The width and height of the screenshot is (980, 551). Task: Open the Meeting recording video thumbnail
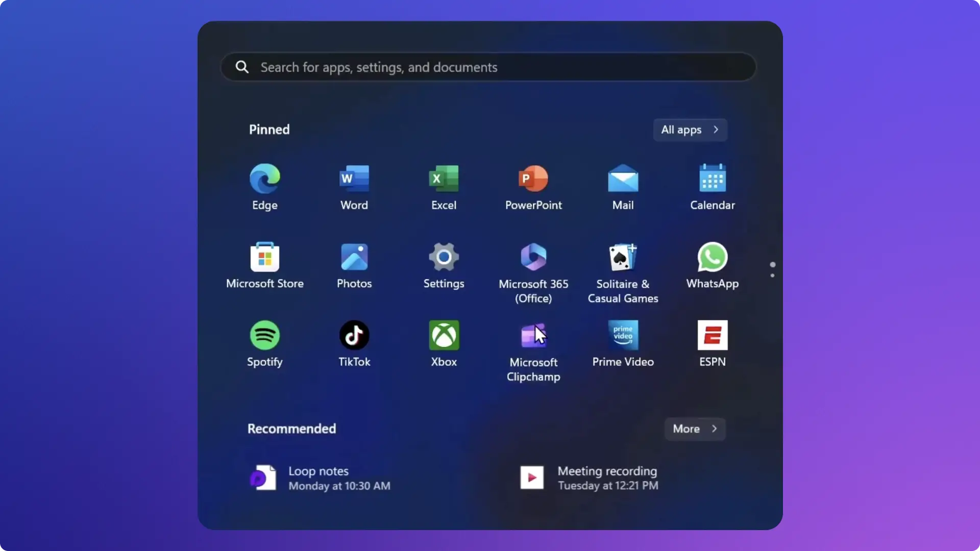coord(532,478)
